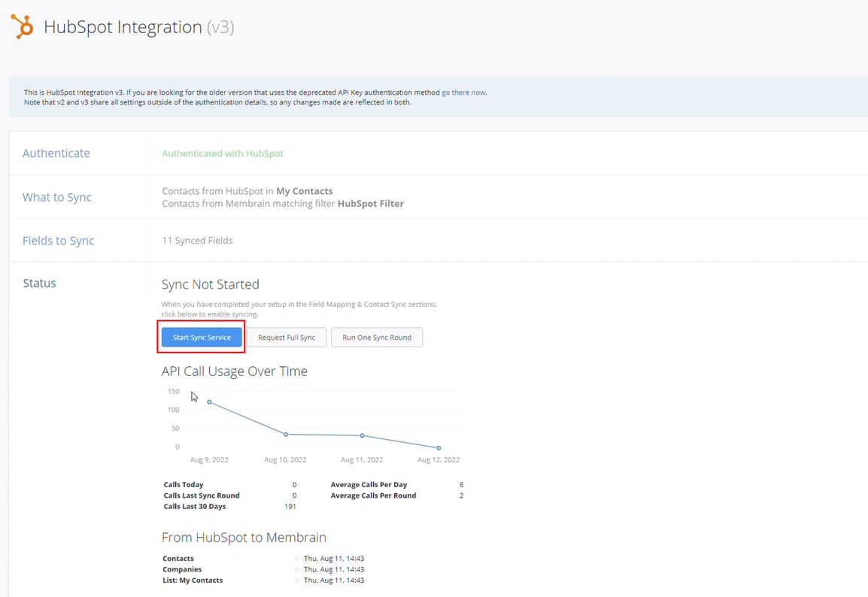Viewport: 868px width, 597px height.
Task: Click the "Authenticated with HubSpot" status text
Action: click(x=223, y=153)
